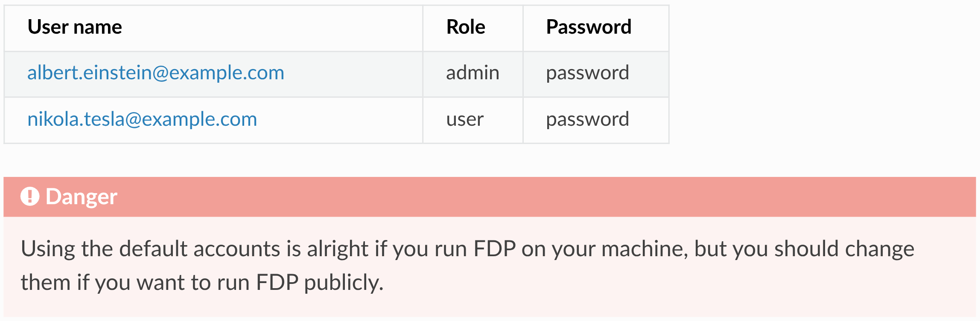The image size is (980, 321).
Task: Click the Danger exclamation icon
Action: (x=30, y=197)
